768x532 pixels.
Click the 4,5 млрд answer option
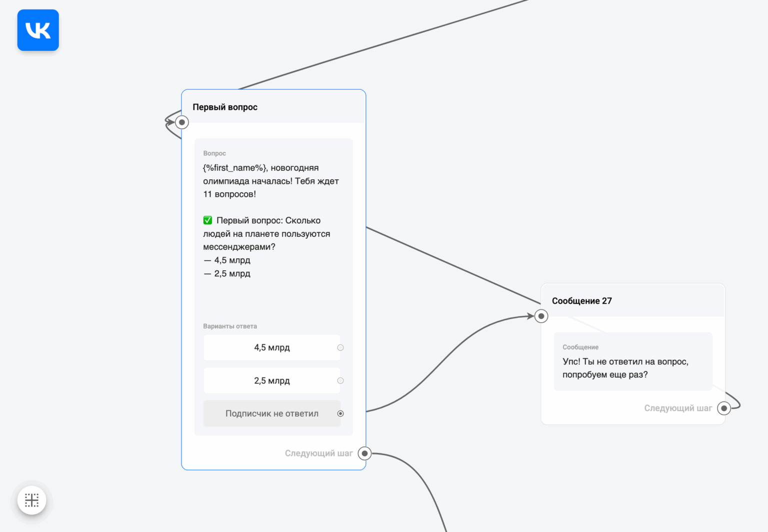pos(271,348)
